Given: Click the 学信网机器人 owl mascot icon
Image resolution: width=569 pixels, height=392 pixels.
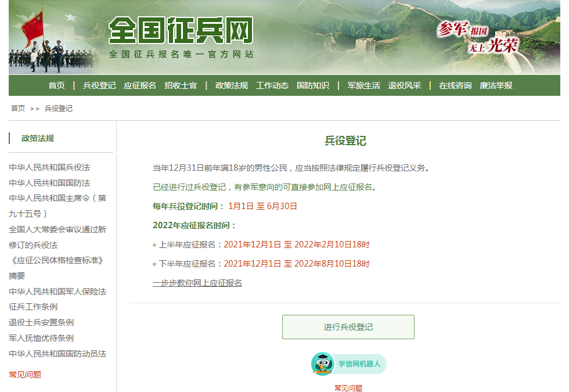Looking at the screenshot, I should point(322,364).
